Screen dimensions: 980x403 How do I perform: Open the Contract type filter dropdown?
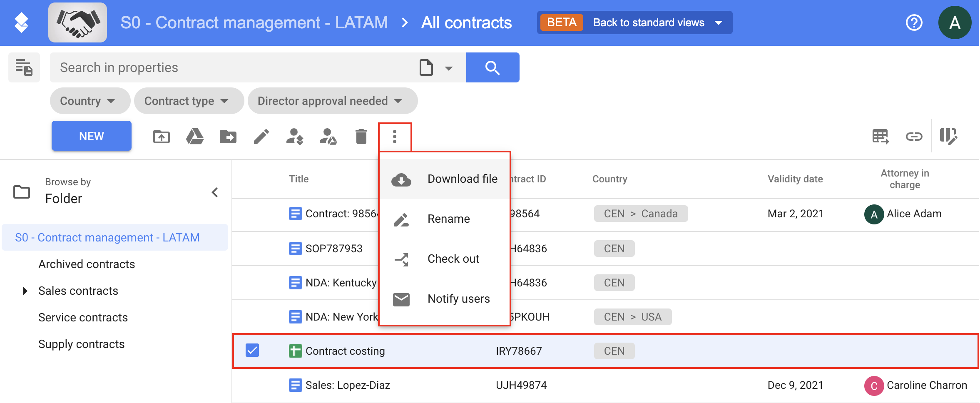point(189,101)
